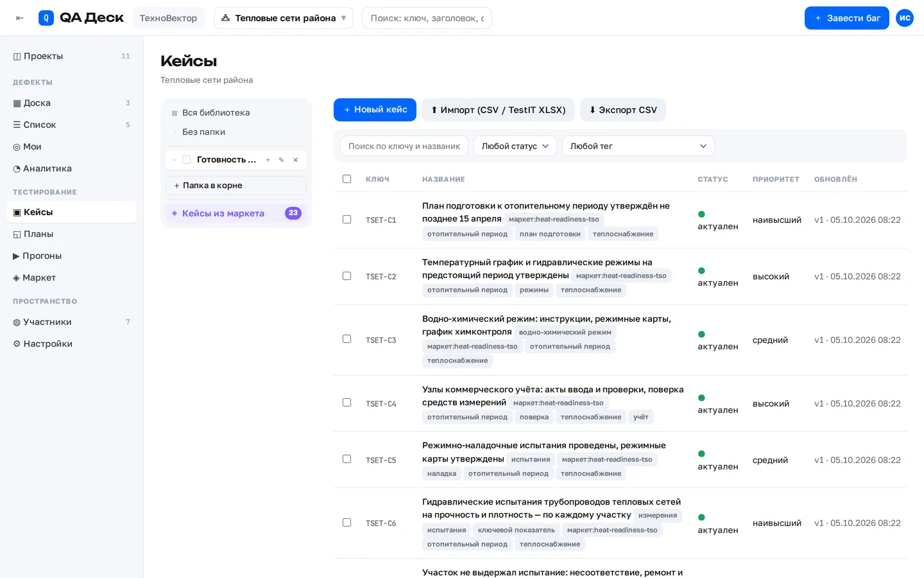This screenshot has width=924, height=578.
Task: Focus the Поиск по ключу и названию field
Action: pyautogui.click(x=404, y=146)
